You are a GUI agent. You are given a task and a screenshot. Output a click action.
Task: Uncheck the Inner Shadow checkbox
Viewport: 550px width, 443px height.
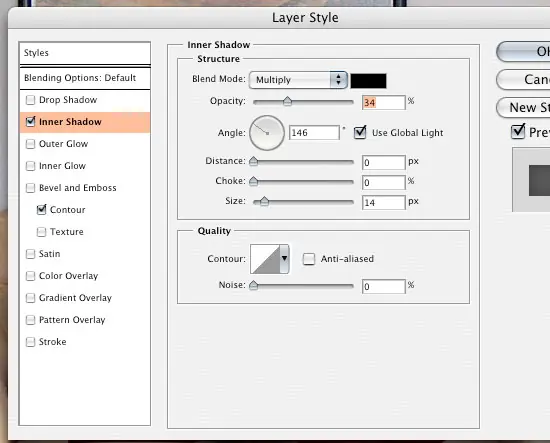click(x=31, y=122)
